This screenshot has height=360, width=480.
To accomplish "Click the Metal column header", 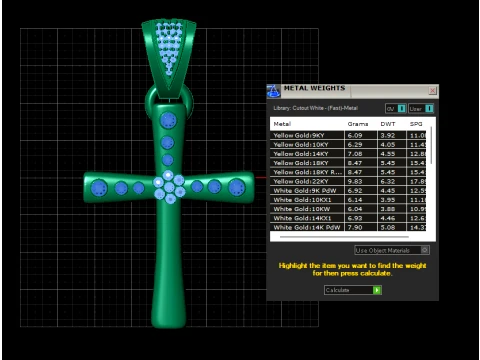I will pos(282,124).
